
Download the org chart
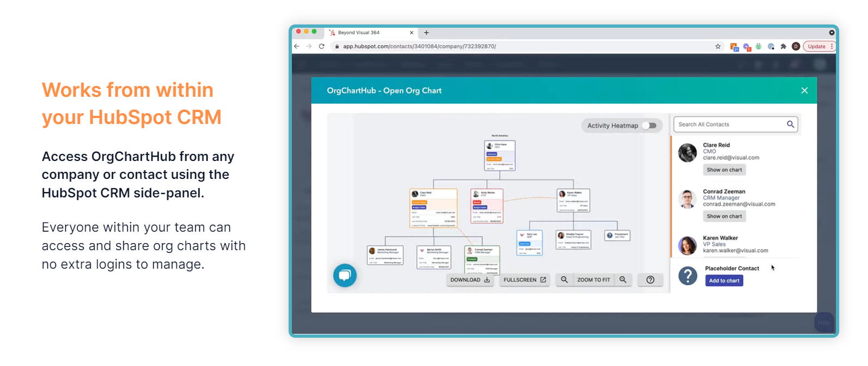click(470, 280)
